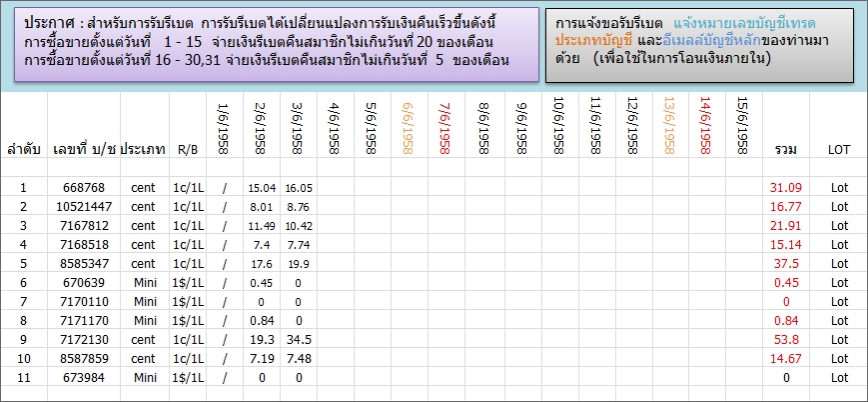Select account number cell 10521447
The image size is (868, 402).
tap(84, 207)
